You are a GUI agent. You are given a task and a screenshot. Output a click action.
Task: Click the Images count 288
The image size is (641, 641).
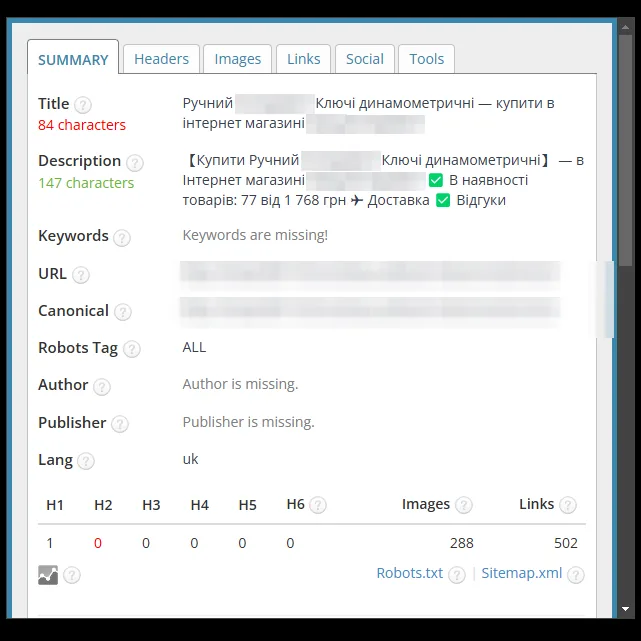tap(462, 543)
